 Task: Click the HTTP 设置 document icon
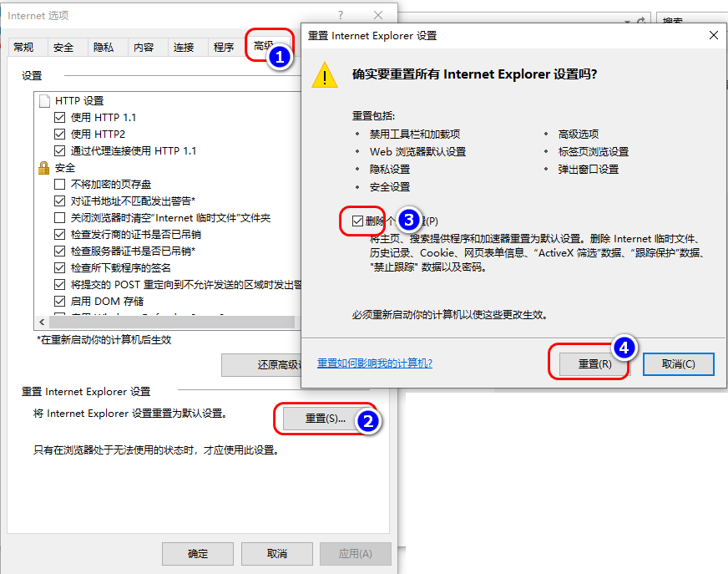[46, 101]
